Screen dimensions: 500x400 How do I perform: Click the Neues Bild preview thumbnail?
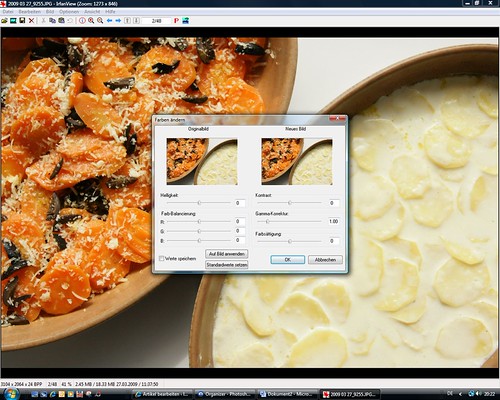coord(297,162)
